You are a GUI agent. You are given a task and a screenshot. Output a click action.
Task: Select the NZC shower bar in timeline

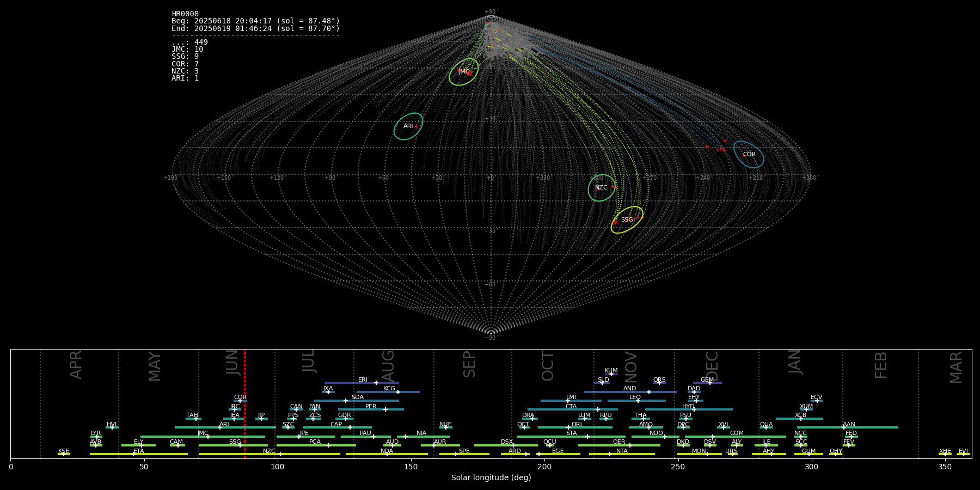pyautogui.click(x=269, y=454)
